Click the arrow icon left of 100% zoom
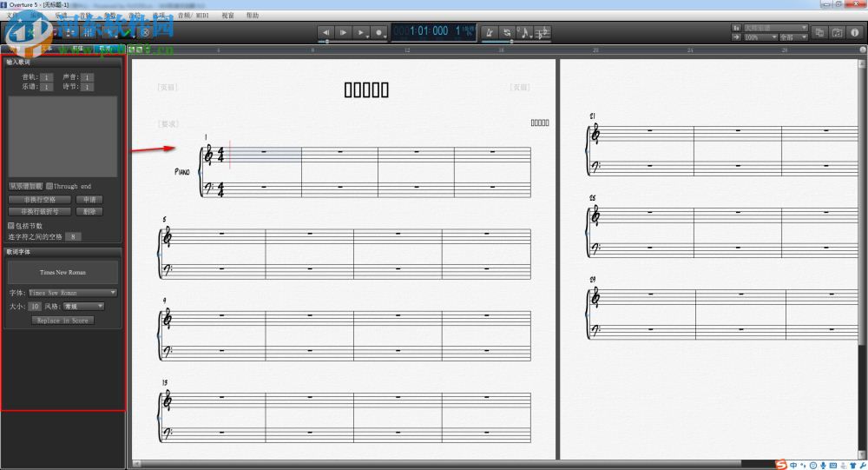868x470 pixels. point(736,37)
